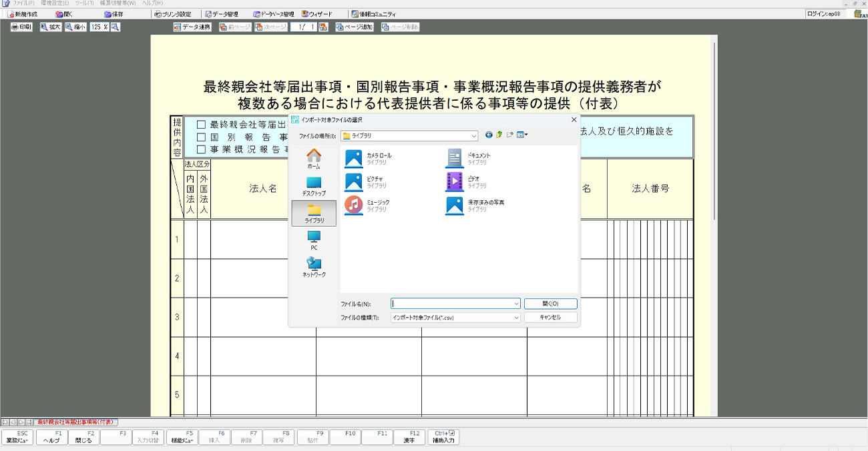Viewport: 868px width, 451px height.
Task: Select ネットワーク in the places sidebar
Action: click(314, 268)
